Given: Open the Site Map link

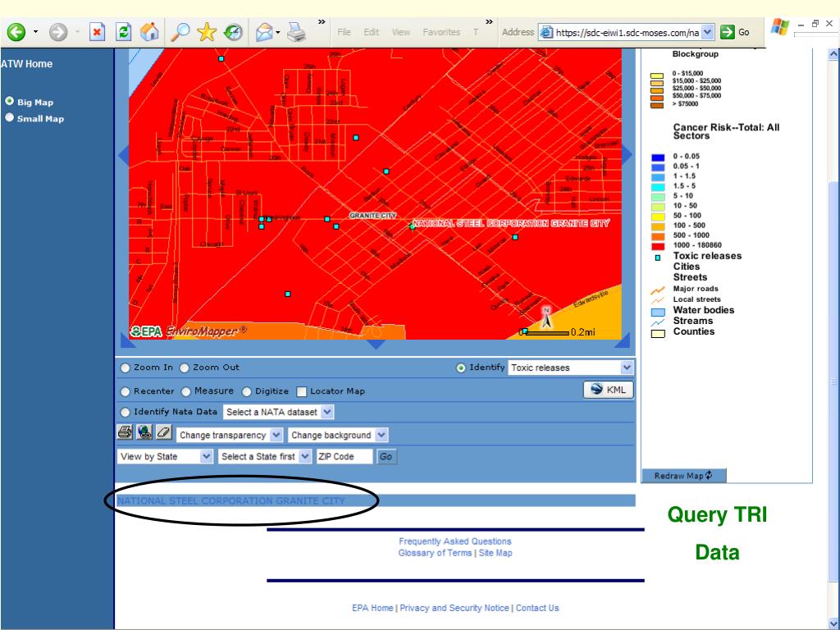Looking at the screenshot, I should (495, 553).
